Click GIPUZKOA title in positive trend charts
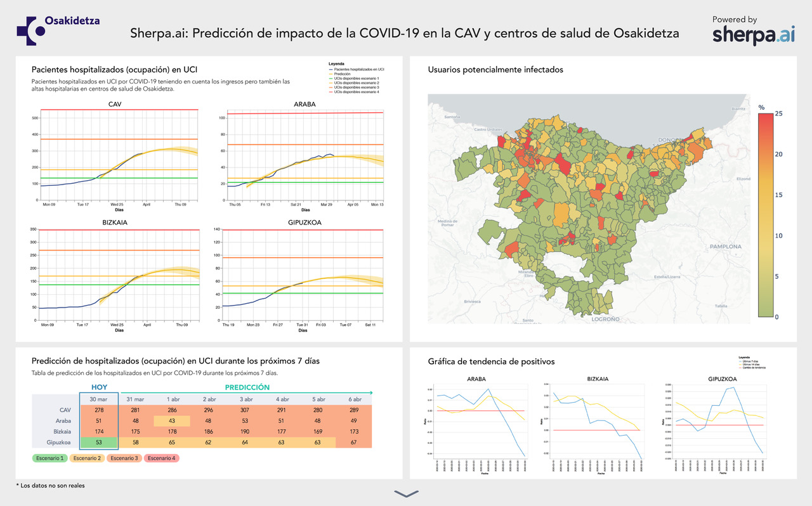The width and height of the screenshot is (812, 506). coord(723,379)
